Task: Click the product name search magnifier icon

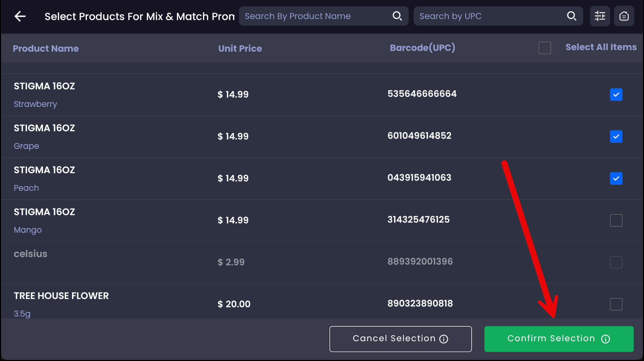Action: 397,16
